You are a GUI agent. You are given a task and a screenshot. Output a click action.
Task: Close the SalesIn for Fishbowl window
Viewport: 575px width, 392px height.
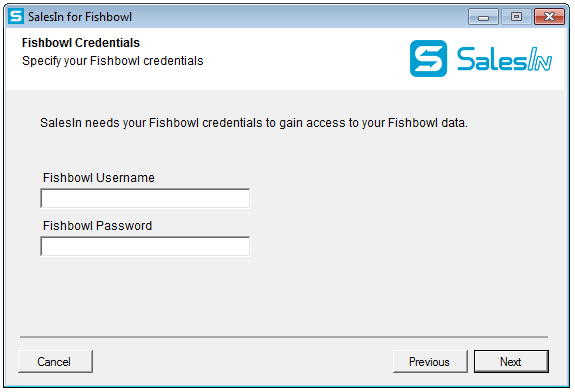pos(549,17)
